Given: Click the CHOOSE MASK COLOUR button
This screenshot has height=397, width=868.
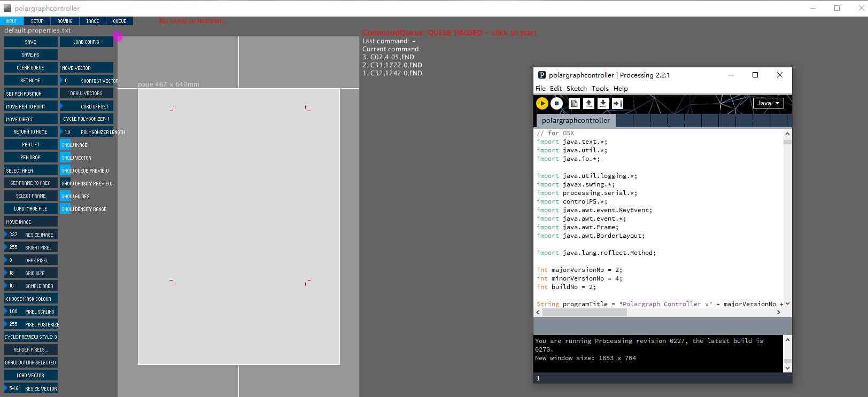Looking at the screenshot, I should [30, 299].
